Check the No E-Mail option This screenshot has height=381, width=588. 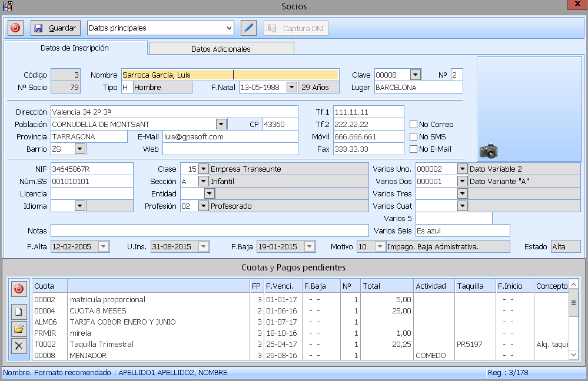[x=414, y=149]
